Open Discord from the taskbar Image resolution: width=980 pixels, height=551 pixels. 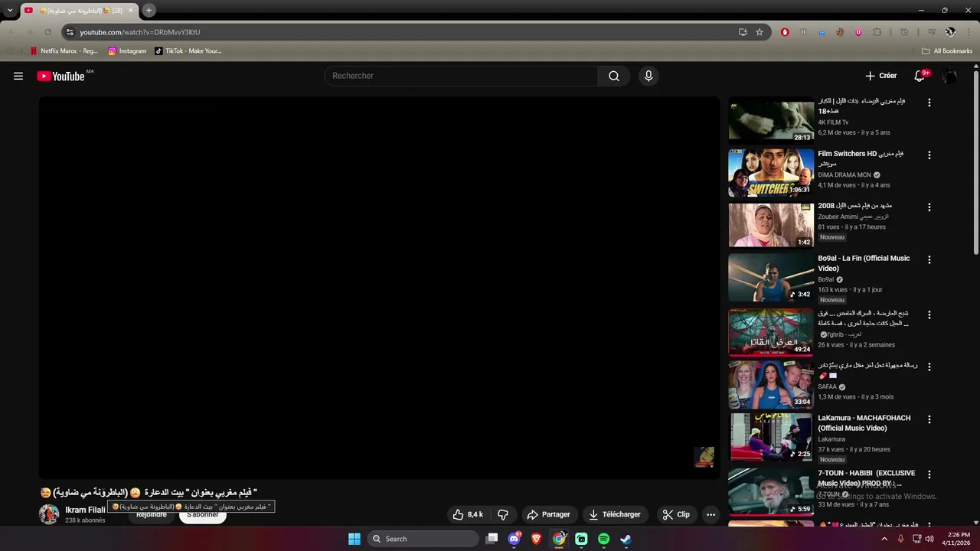[514, 539]
